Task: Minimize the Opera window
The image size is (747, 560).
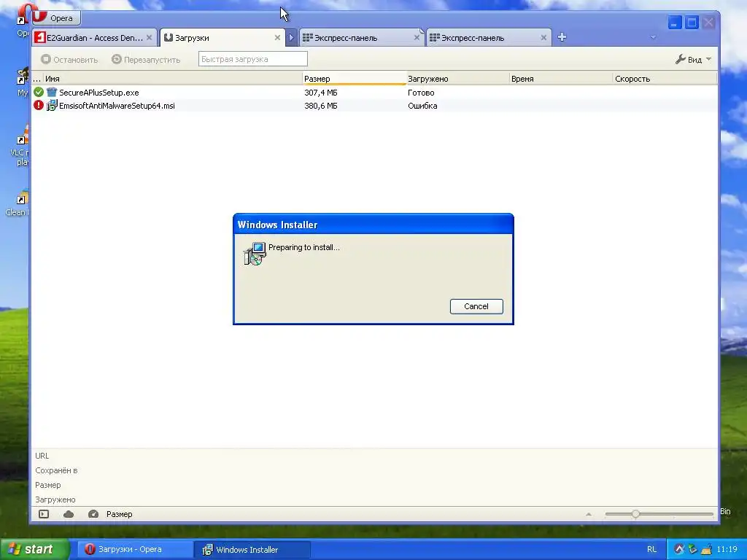Action: pyautogui.click(x=675, y=23)
